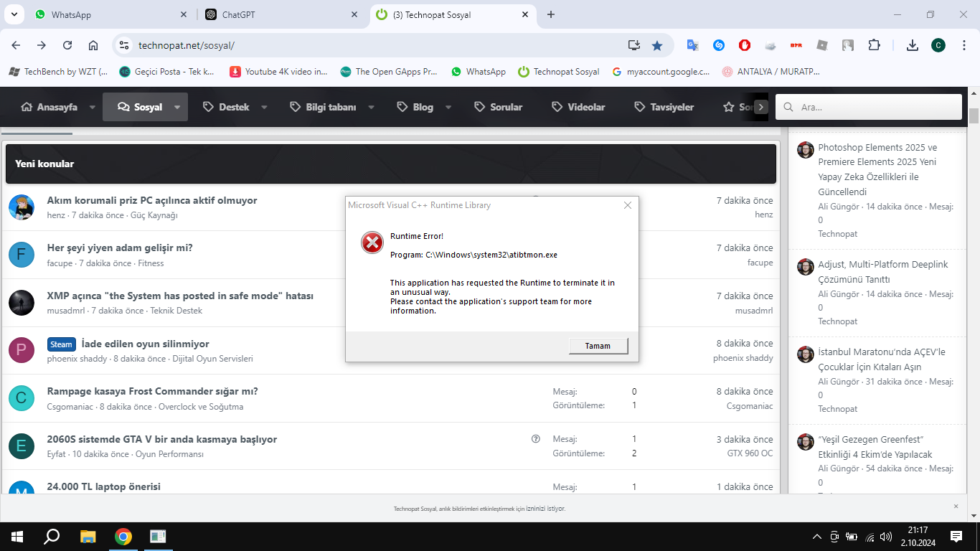Open the ANTALYA / MURATP bookmark

771,72
